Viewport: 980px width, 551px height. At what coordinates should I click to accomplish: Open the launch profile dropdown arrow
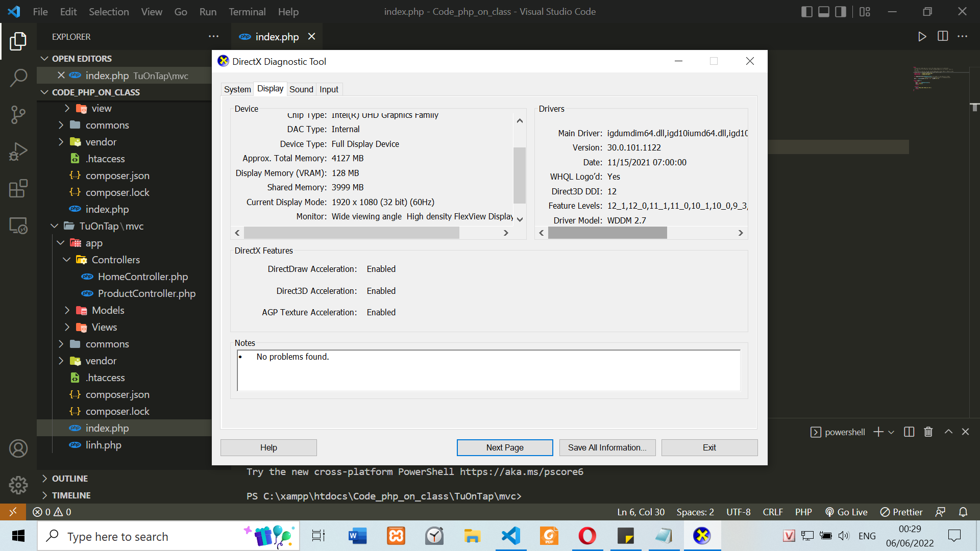tap(891, 432)
